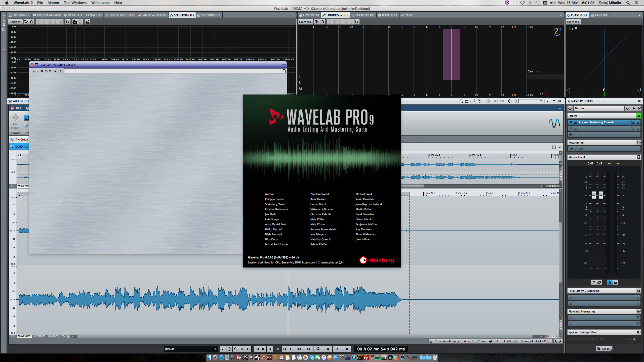Toggle the loop playback button
Image resolution: width=644 pixels, height=362 pixels.
pos(318,349)
